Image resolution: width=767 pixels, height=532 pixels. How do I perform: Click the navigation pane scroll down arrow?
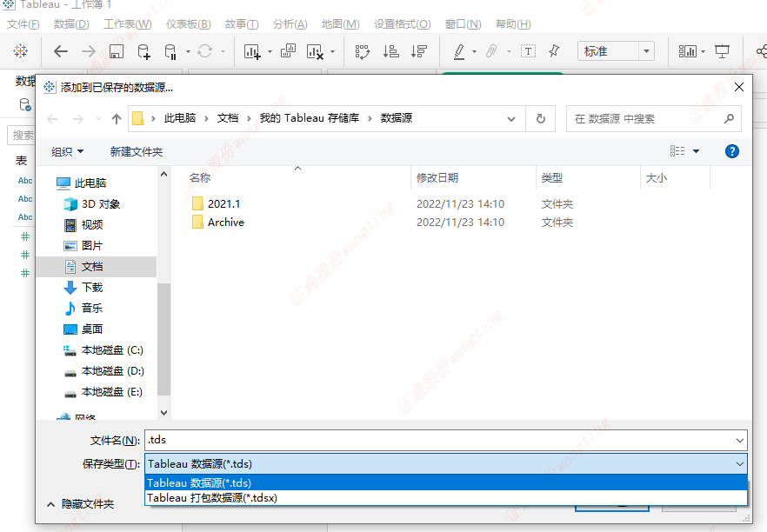163,413
